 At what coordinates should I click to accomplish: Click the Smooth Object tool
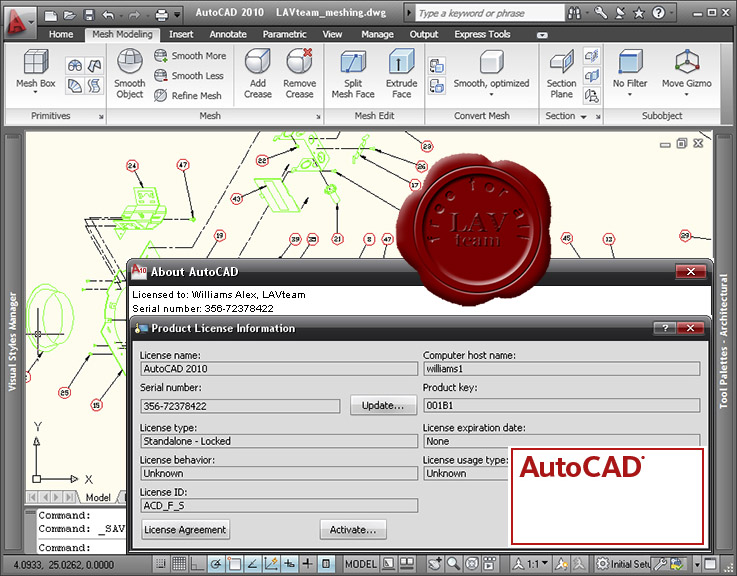[x=130, y=73]
